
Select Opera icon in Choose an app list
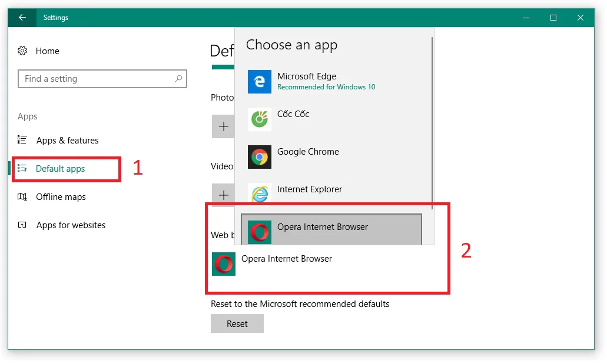pyautogui.click(x=260, y=232)
